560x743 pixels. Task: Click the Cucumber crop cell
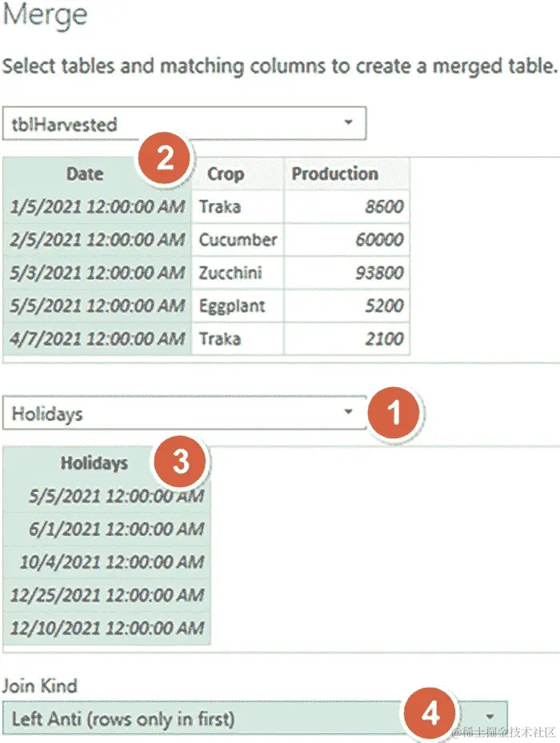[x=238, y=240]
